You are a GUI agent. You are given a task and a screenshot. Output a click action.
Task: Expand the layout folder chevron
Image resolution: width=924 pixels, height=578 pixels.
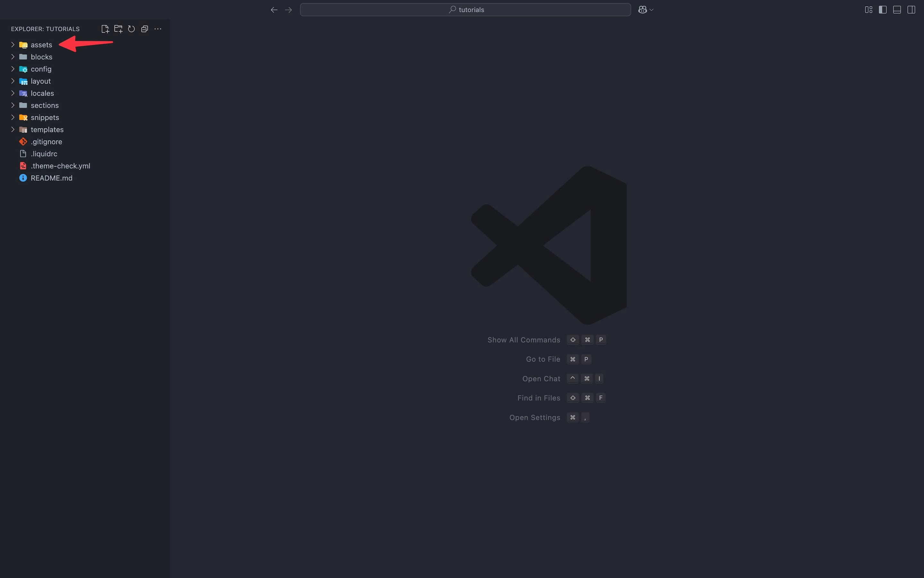pos(13,81)
